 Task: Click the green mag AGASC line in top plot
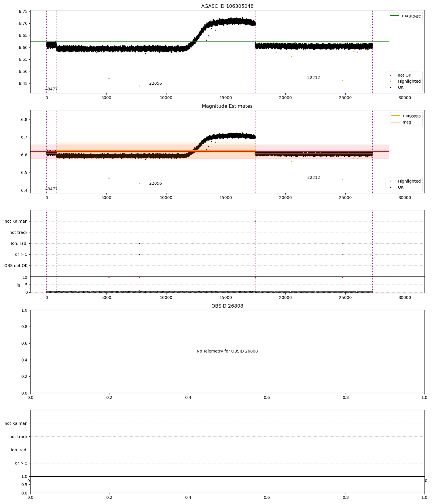209,42
